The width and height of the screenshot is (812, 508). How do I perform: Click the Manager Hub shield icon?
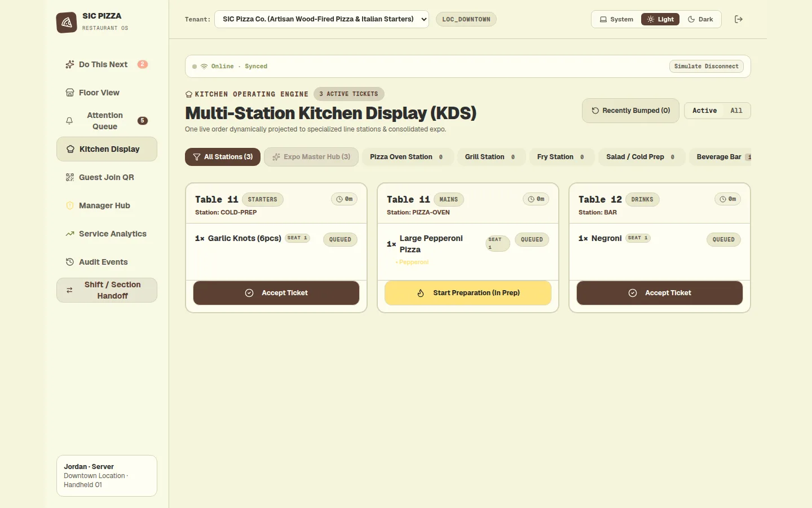pos(70,205)
